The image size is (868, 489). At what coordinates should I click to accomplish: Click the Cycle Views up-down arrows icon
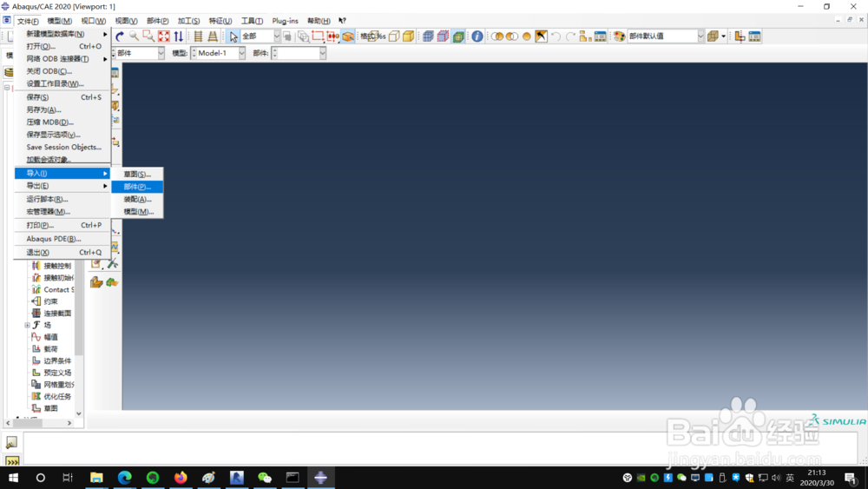pos(178,36)
